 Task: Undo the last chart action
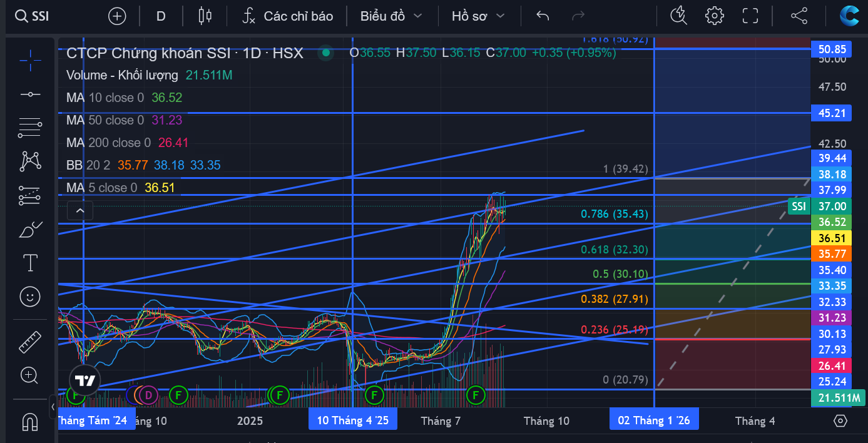coord(543,16)
